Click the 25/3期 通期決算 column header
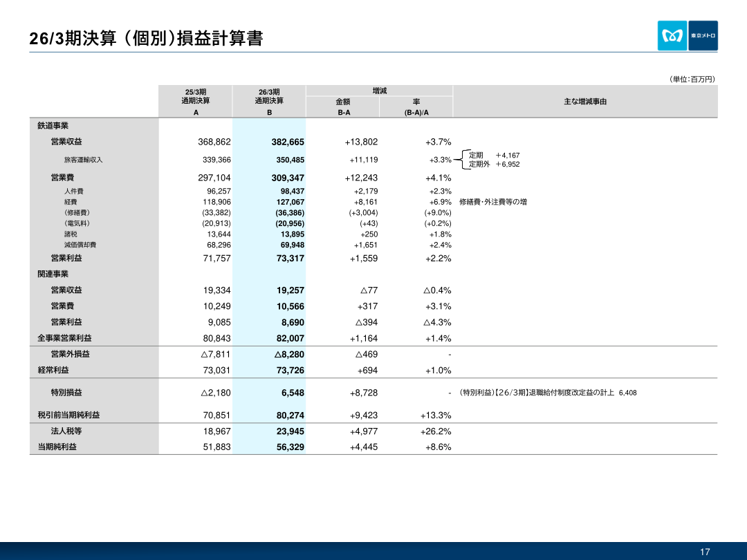Viewport: 747px width, 560px height. pyautogui.click(x=196, y=102)
